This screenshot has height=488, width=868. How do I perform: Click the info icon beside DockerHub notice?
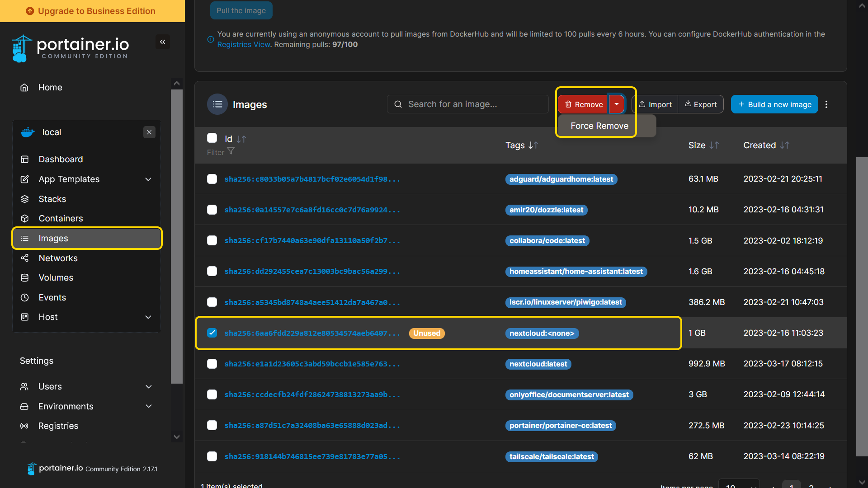pos(211,40)
